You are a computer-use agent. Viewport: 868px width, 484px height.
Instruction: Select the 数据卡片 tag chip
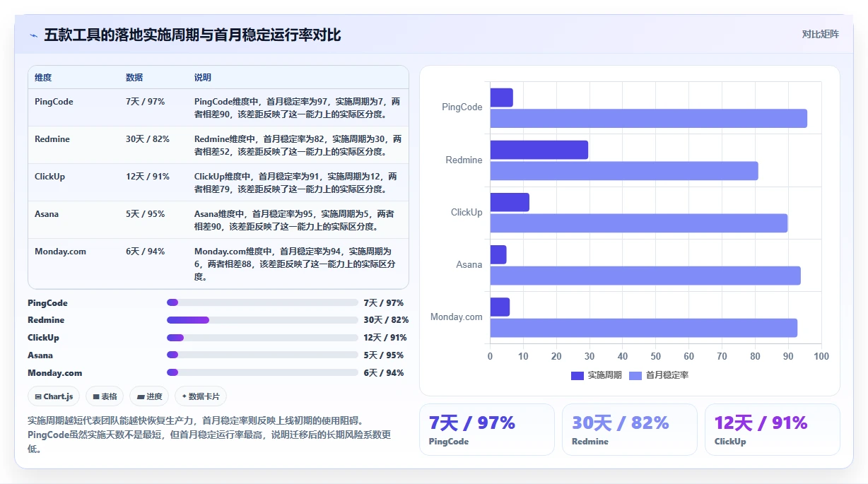[201, 396]
